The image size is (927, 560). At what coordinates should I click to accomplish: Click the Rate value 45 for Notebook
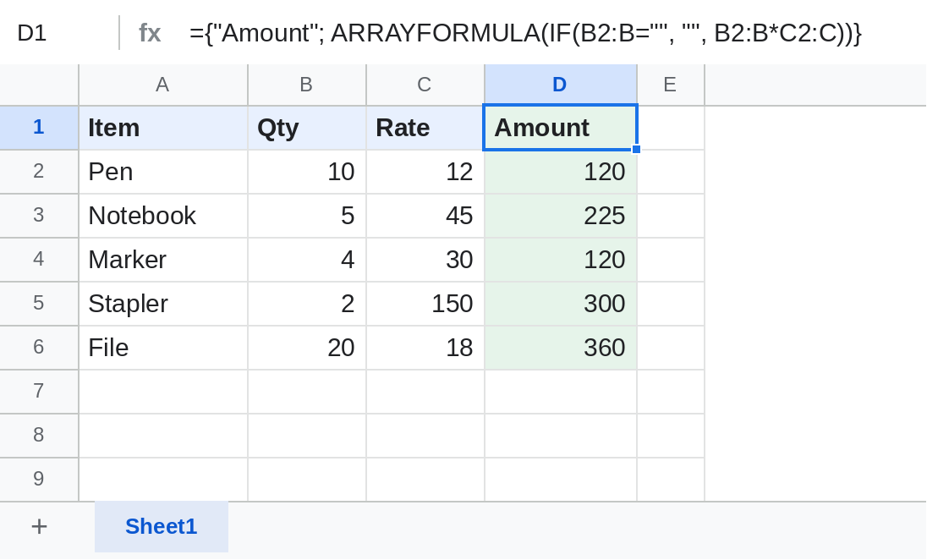coord(425,215)
